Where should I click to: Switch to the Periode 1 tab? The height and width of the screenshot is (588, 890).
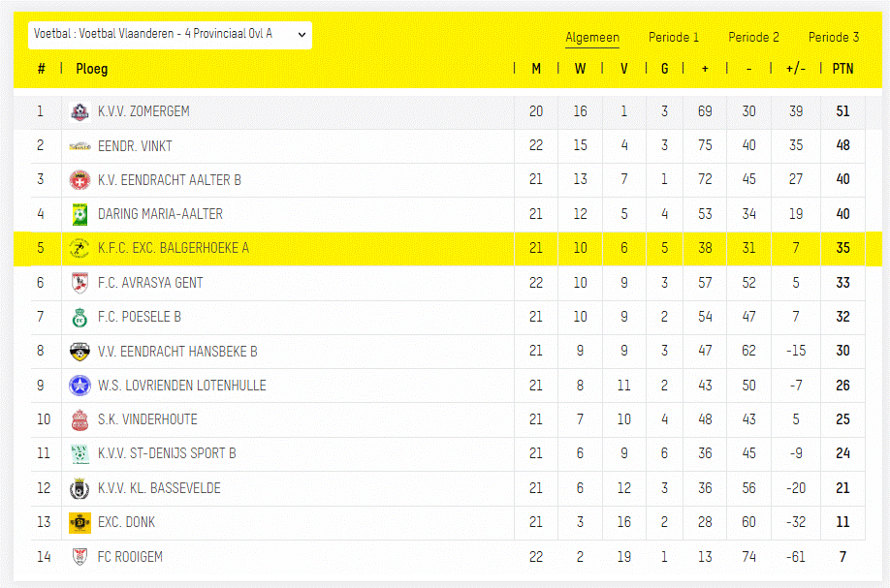click(674, 38)
